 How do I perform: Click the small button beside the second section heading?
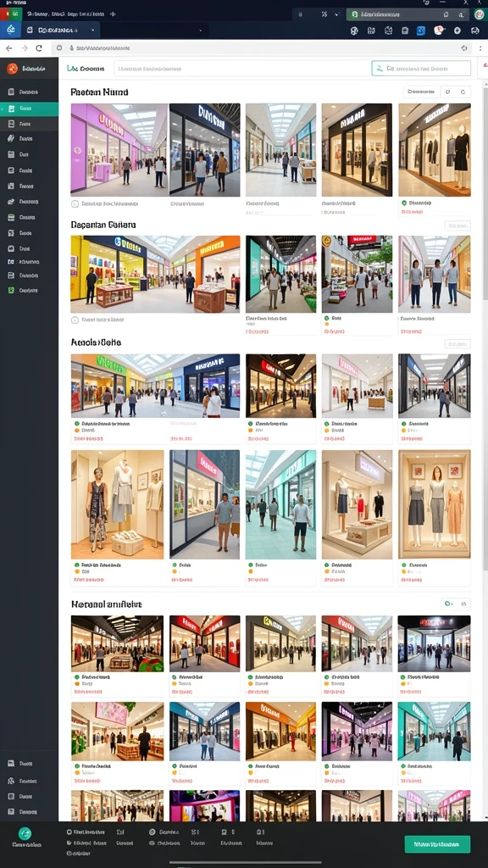pyautogui.click(x=457, y=225)
